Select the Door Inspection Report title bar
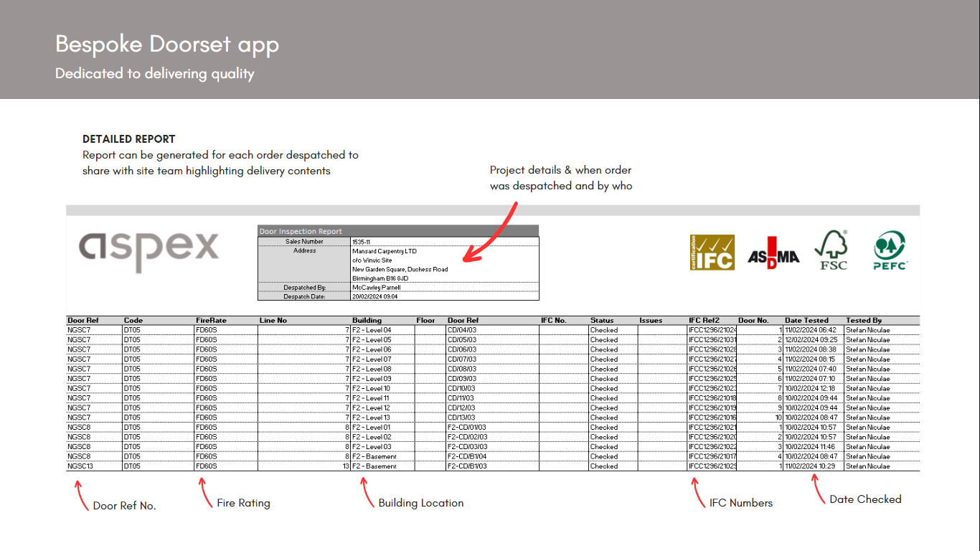980x551 pixels. pos(398,231)
